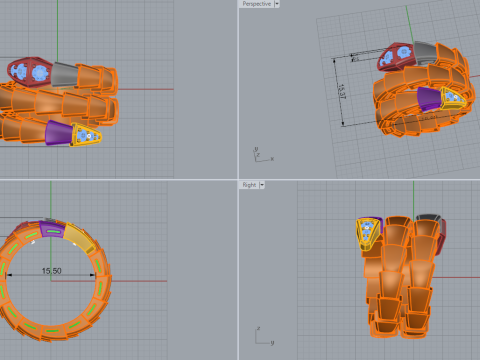Viewport: 480px width, 360px height.
Task: Open the Perspective viewport title menu
Action: pyautogui.click(x=256, y=4)
